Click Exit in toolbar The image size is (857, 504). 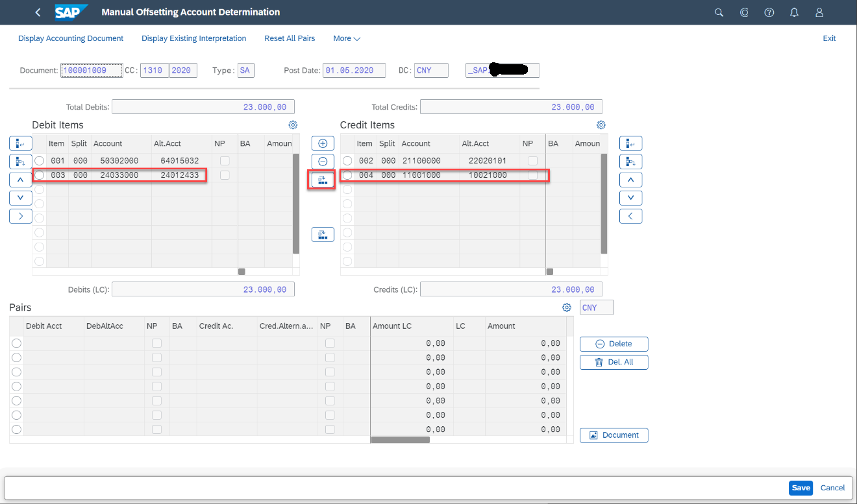[829, 38]
